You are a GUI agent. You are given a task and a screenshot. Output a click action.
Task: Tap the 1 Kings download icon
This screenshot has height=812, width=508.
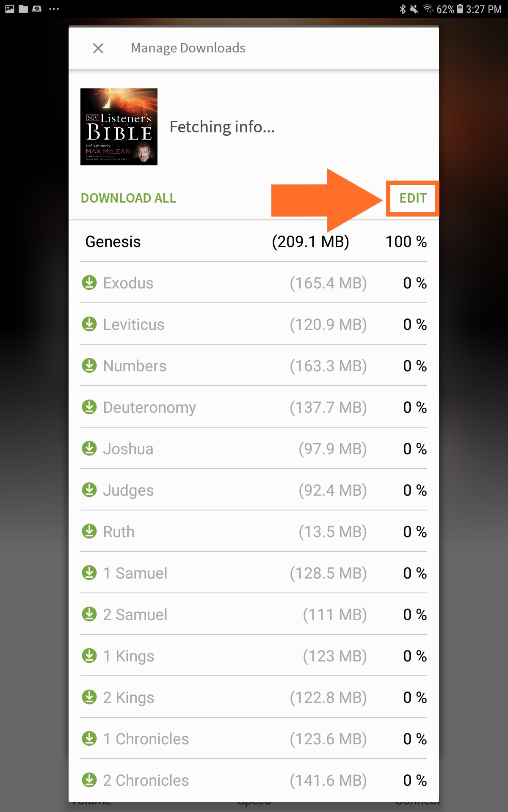[x=89, y=656]
